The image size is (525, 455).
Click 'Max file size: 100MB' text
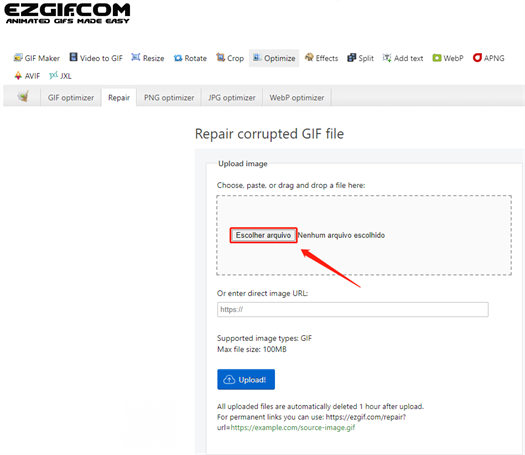252,349
